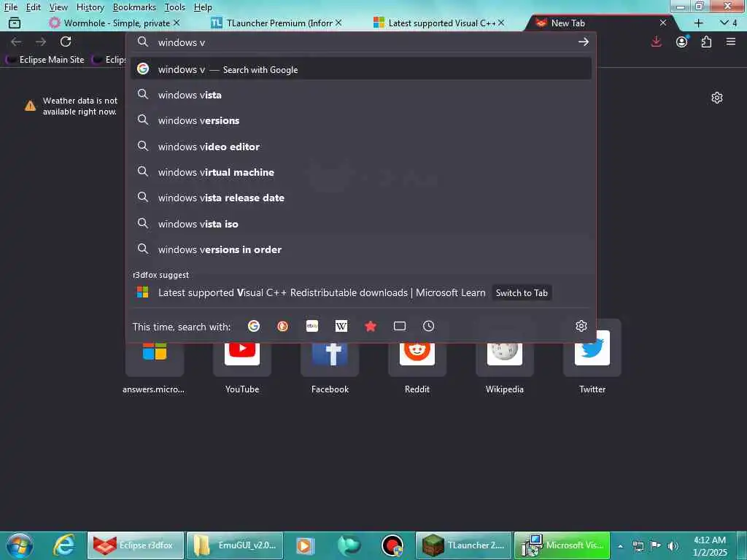747x560 pixels.
Task: Show hidden tray icons arrow
Action: coord(620,546)
